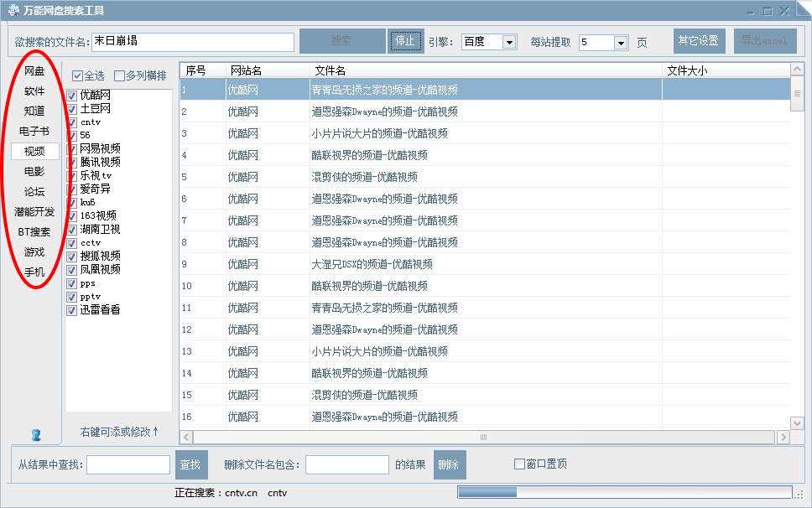Uncheck the 优酷网 site checkbox
Image resolution: width=812 pixels, height=508 pixels.
point(72,96)
